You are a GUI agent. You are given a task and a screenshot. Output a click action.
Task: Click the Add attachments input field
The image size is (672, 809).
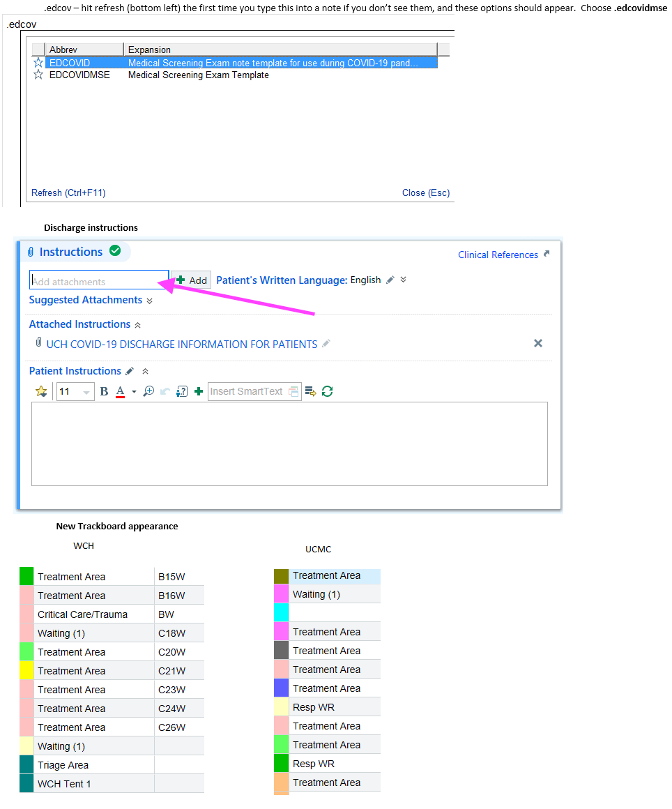99,281
